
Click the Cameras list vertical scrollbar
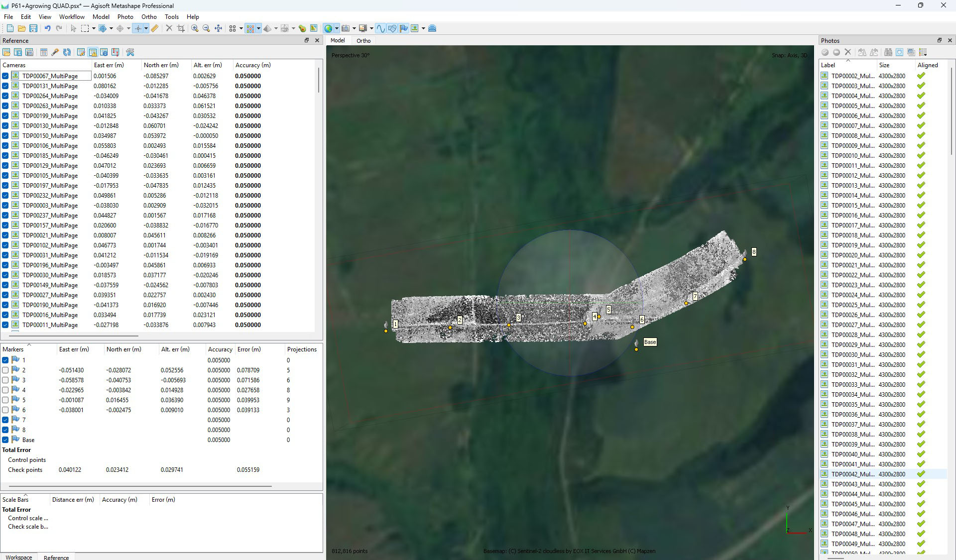click(318, 80)
